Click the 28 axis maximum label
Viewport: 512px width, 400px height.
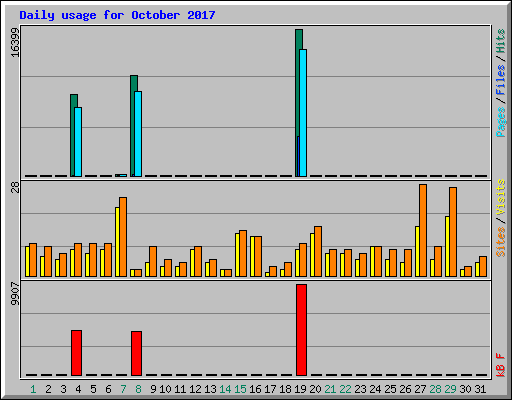coord(15,188)
